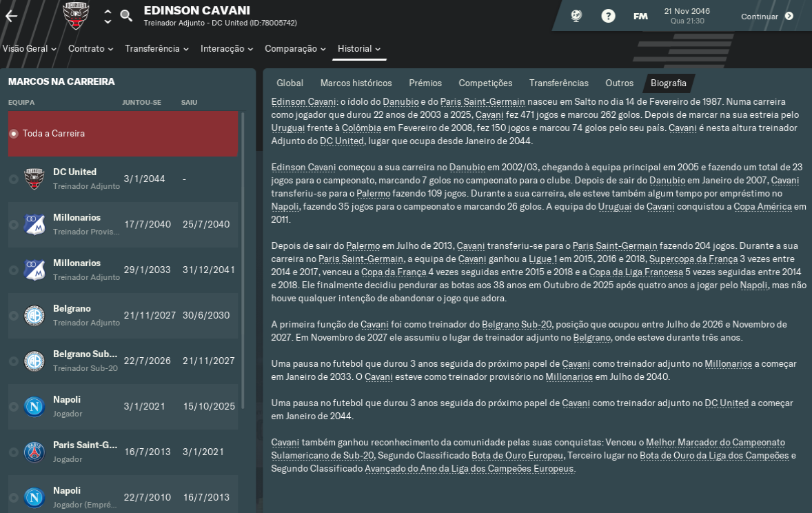Screen dimensions: 812x513
Task: Click Napoli crest in 3/1/2021 row
Action: click(x=34, y=407)
